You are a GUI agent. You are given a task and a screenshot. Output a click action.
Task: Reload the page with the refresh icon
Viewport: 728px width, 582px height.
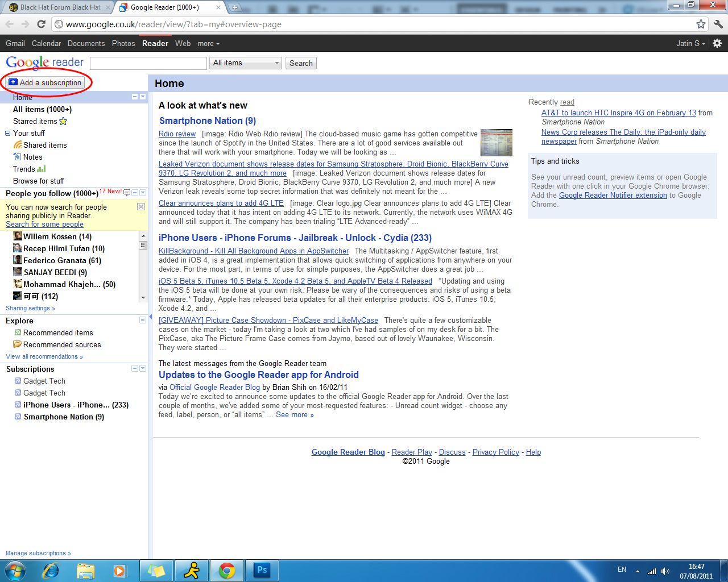click(x=41, y=24)
